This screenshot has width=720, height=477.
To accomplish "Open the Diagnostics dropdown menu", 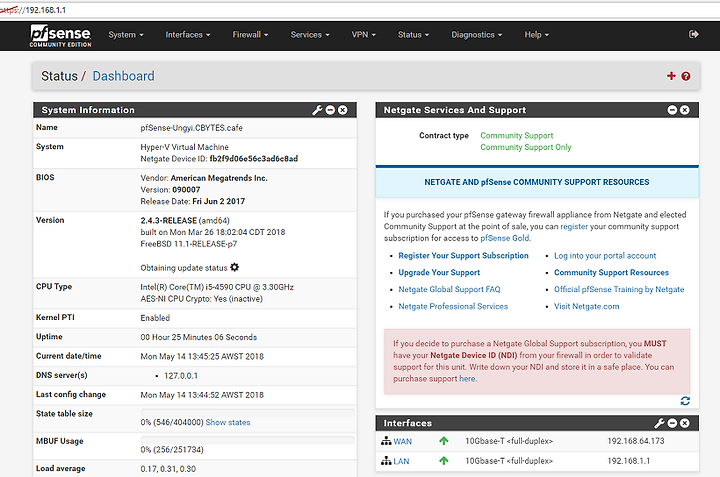I will click(477, 35).
